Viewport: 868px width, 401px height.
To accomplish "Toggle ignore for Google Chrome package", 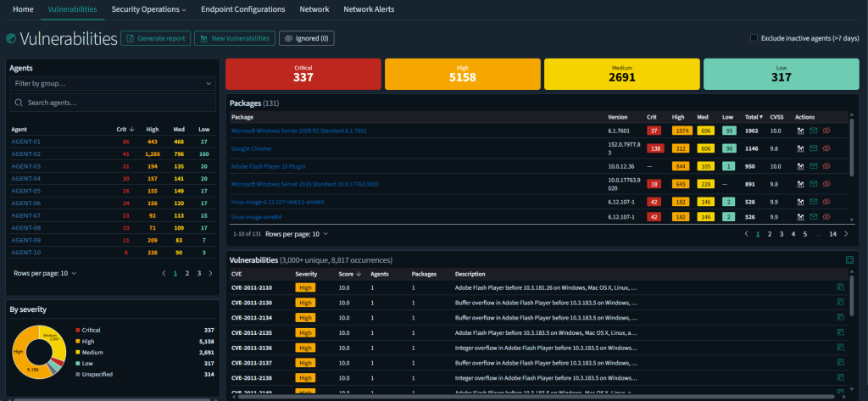I will point(827,148).
